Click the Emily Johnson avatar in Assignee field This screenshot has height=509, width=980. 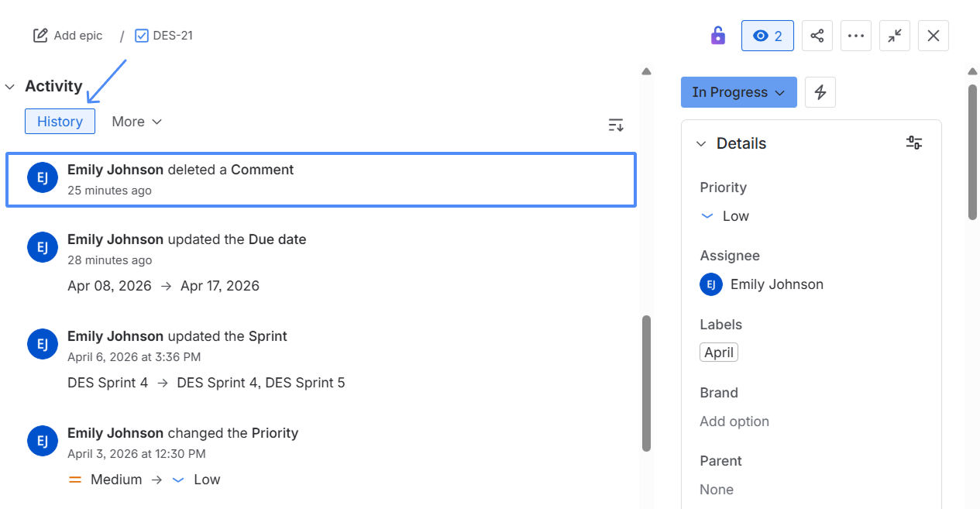[711, 284]
